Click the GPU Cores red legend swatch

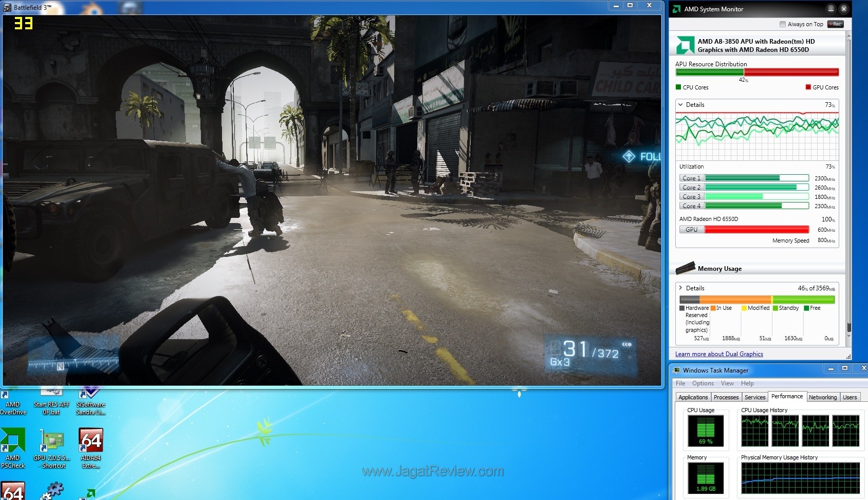(x=808, y=87)
